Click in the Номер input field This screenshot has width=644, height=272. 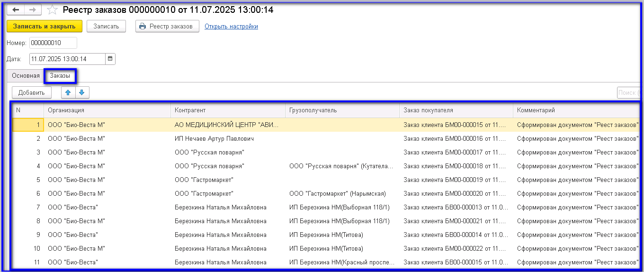(53, 43)
